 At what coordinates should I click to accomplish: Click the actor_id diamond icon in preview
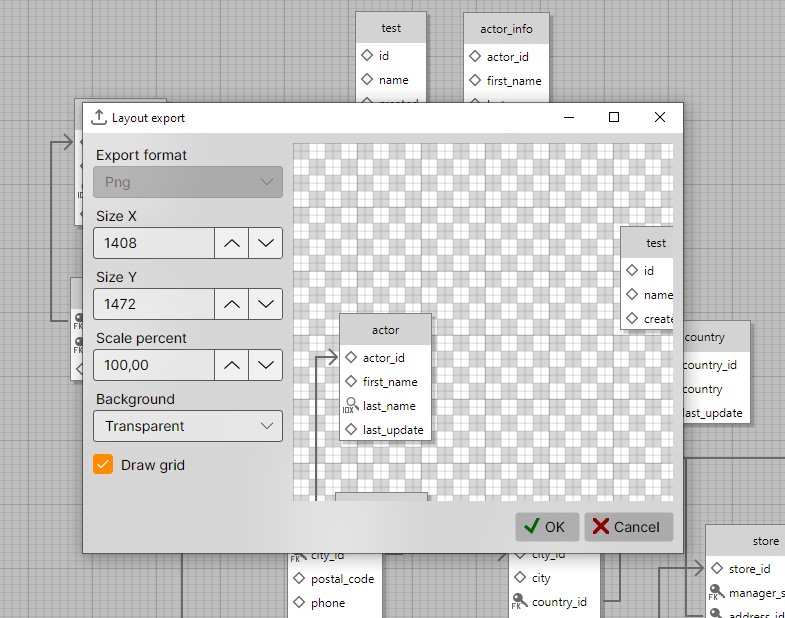coord(351,357)
